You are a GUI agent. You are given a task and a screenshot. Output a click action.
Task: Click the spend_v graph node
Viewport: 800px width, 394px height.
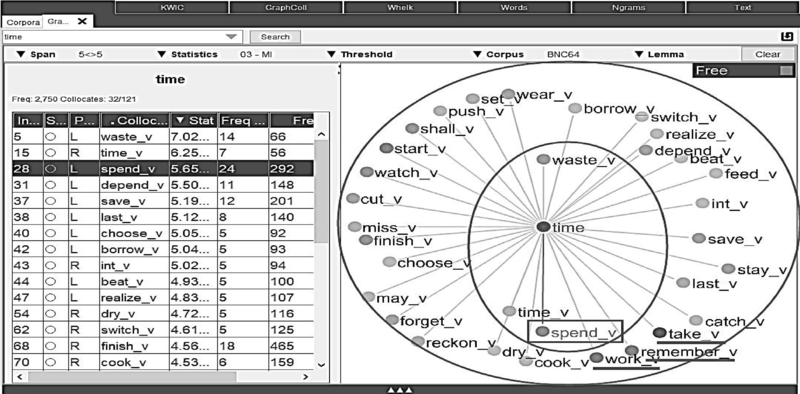[542, 332]
